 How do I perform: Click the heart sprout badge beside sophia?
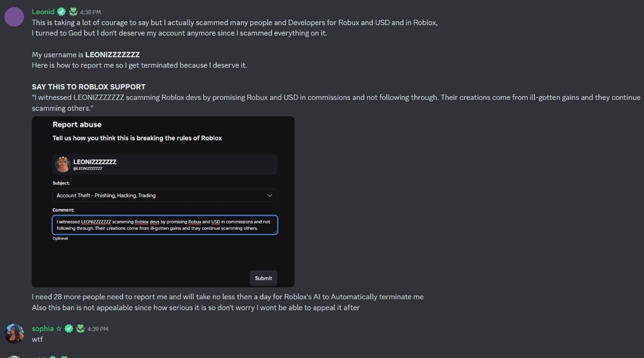(x=80, y=329)
